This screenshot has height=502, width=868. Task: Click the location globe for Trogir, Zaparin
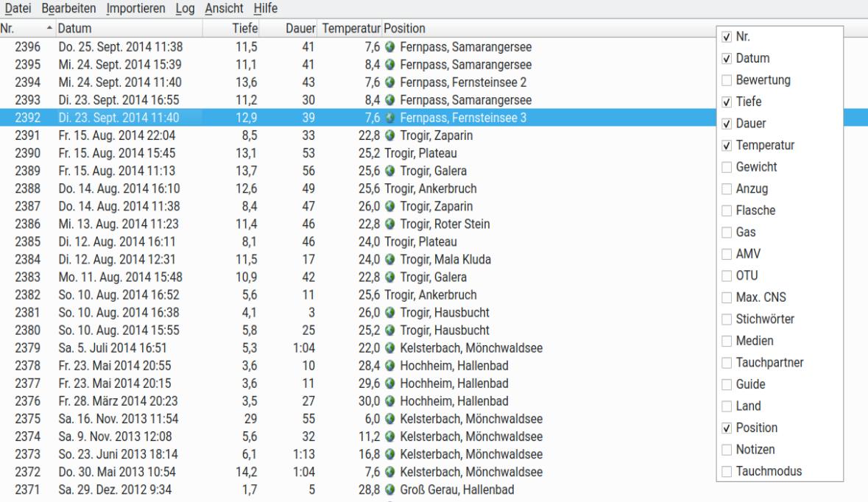click(388, 135)
